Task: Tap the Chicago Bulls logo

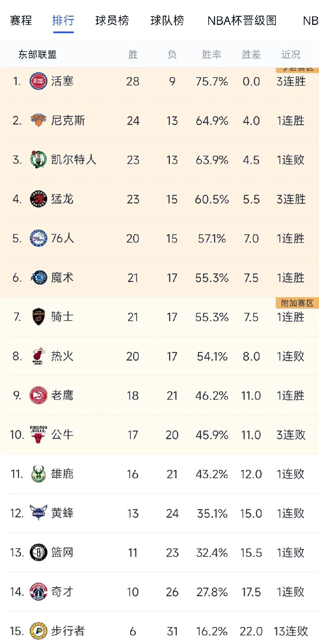Action: click(38, 435)
